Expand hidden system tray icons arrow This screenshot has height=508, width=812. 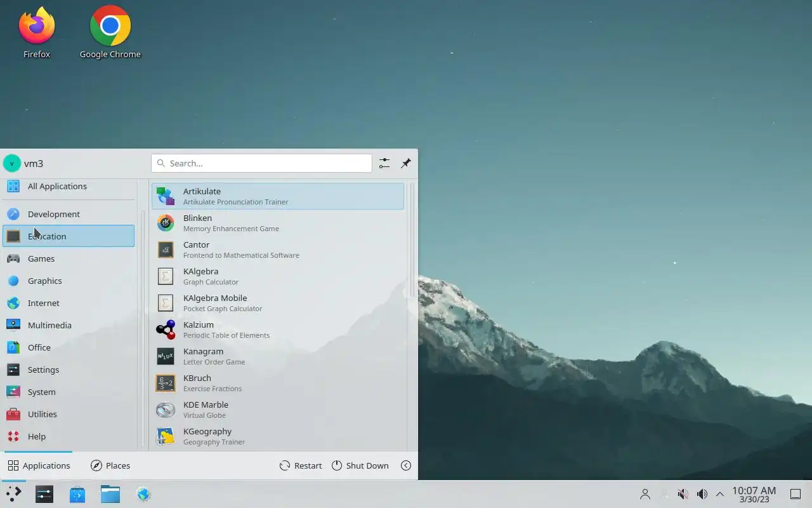point(720,494)
